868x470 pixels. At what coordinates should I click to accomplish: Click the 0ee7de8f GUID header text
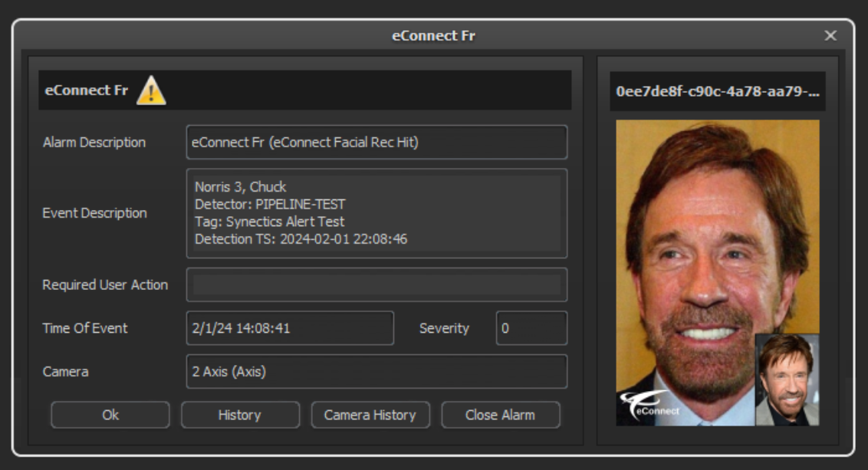click(718, 91)
